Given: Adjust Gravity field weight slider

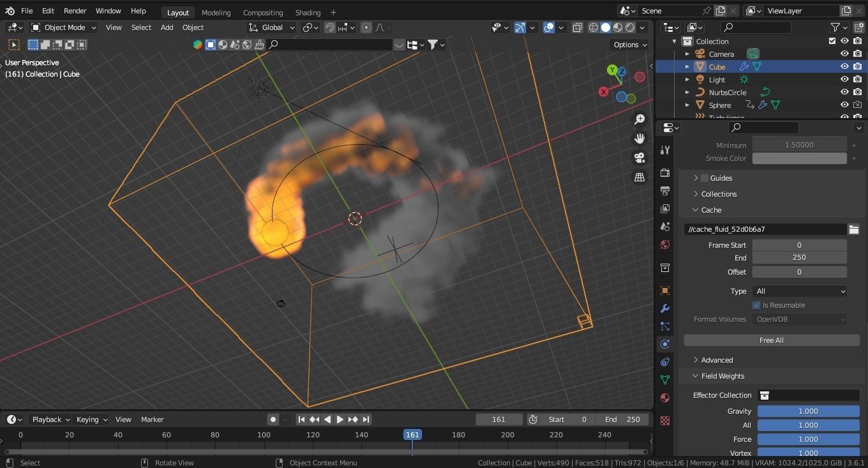Looking at the screenshot, I should [x=808, y=411].
